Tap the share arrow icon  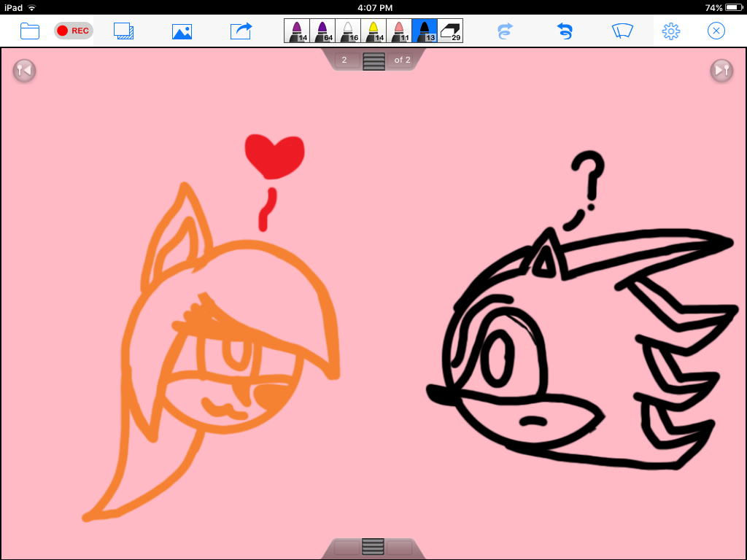pos(241,31)
